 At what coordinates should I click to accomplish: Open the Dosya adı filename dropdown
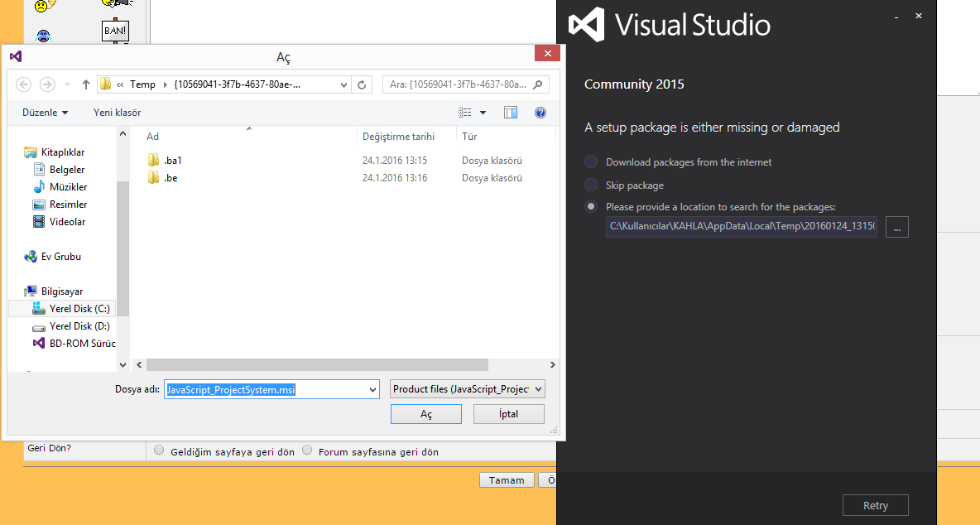tap(372, 389)
